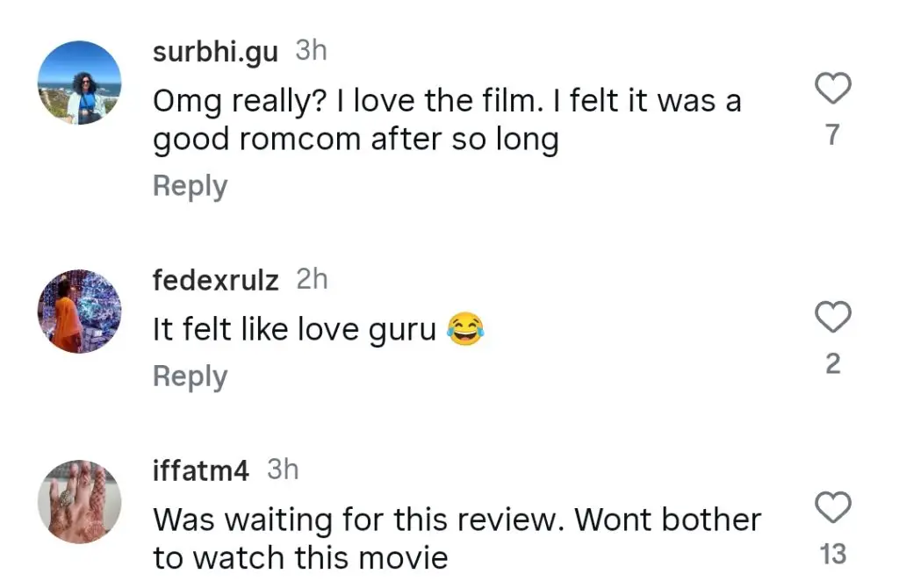899x588 pixels.
Task: Click the laughing emoji in fedexrulz's comment
Action: pyautogui.click(x=464, y=330)
